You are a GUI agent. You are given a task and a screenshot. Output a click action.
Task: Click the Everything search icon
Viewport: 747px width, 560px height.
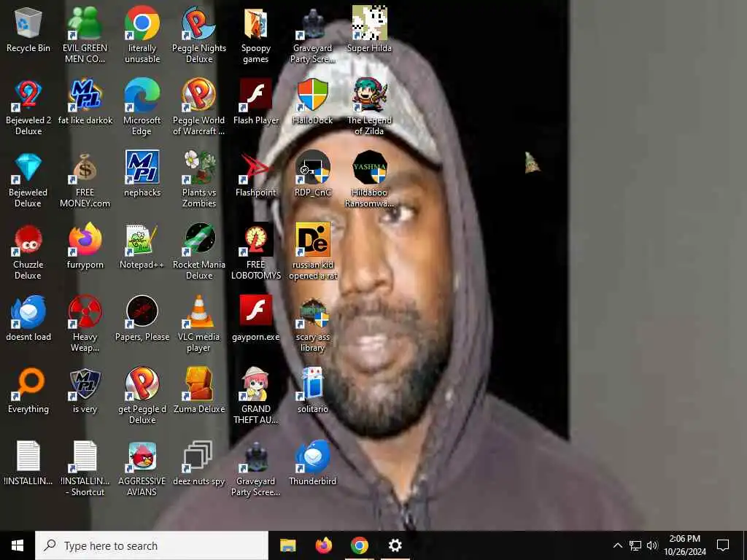tap(28, 384)
